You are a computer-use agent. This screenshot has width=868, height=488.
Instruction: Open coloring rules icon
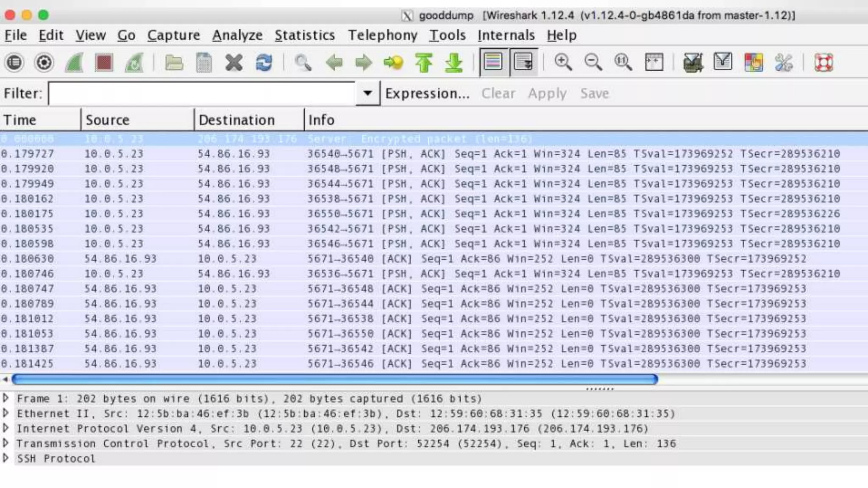tap(753, 63)
